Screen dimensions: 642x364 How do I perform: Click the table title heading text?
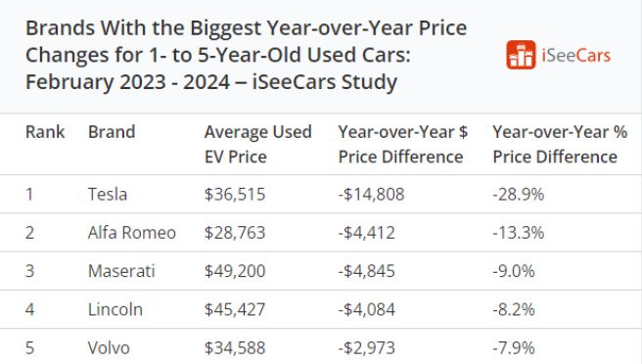pos(246,55)
